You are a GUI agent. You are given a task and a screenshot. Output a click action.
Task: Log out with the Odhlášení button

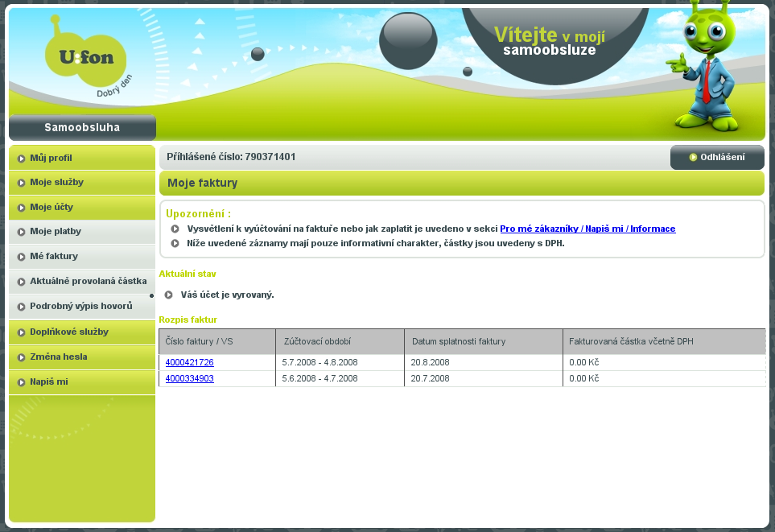717,157
